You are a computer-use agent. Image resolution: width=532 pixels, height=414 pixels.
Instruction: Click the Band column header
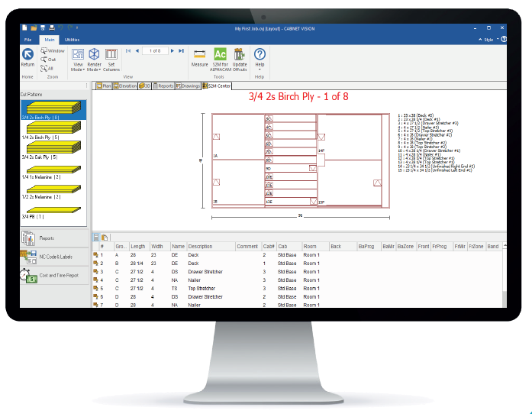[x=492, y=246]
